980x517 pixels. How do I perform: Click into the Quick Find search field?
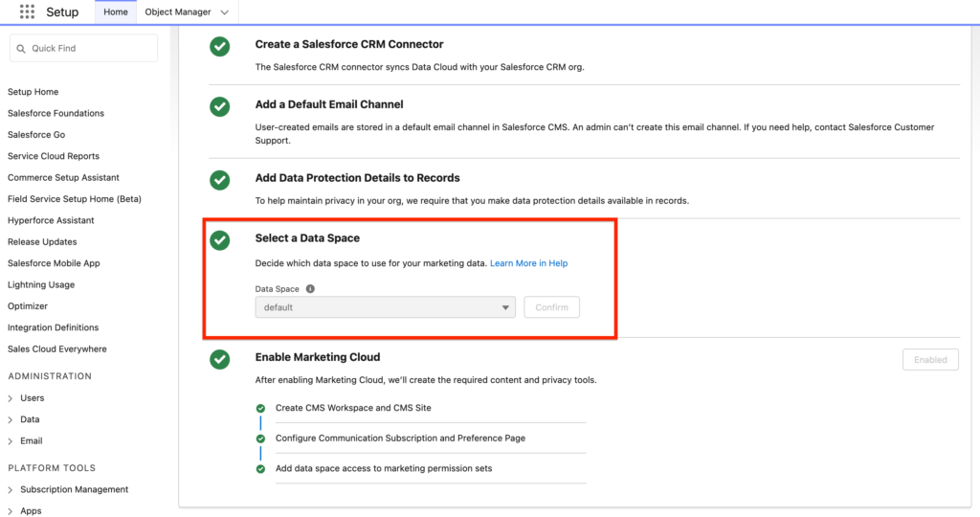point(91,49)
